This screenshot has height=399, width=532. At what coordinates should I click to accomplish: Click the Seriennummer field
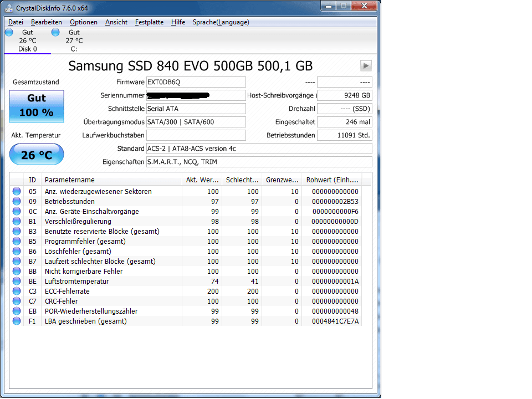click(196, 95)
